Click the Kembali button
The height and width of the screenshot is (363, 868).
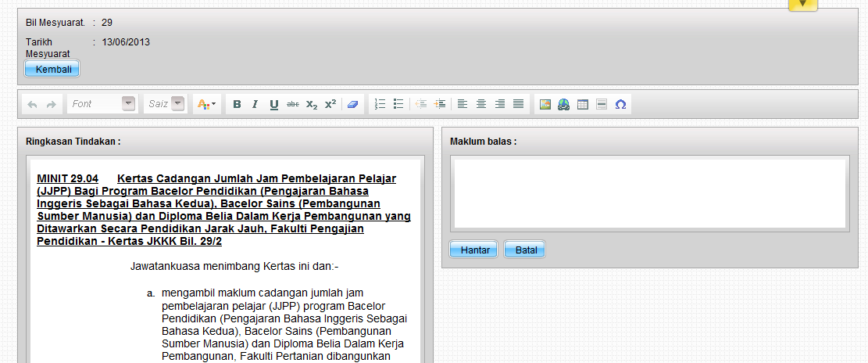click(52, 70)
